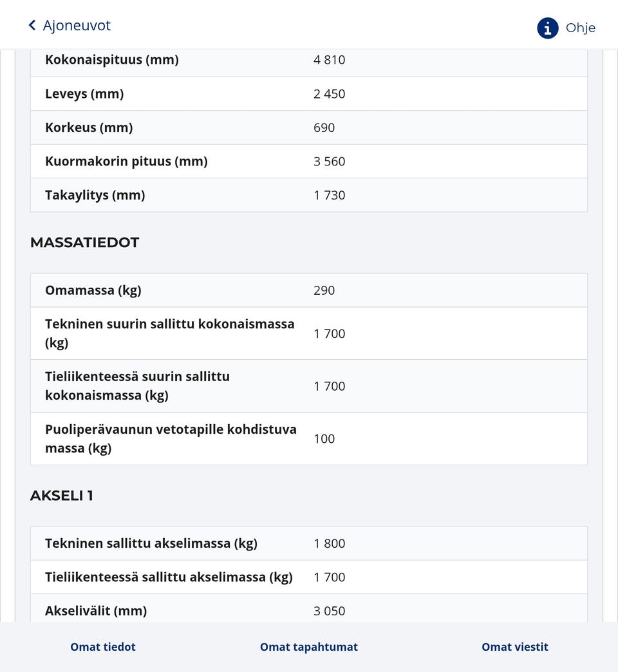This screenshot has width=618, height=672.
Task: Select the Omat viestit tab
Action: point(515,647)
